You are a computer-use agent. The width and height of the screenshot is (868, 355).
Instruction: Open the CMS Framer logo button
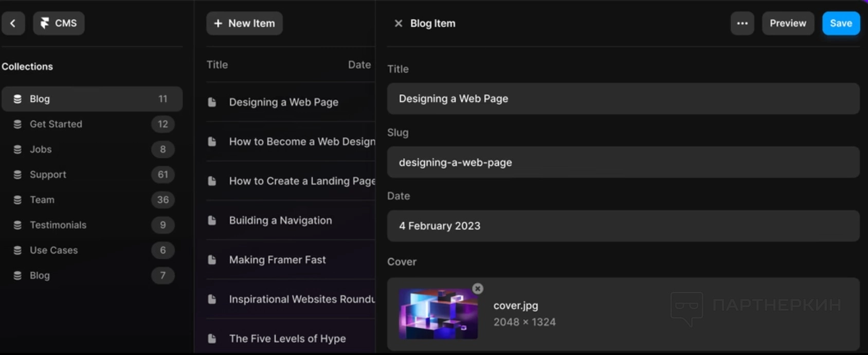(x=59, y=23)
